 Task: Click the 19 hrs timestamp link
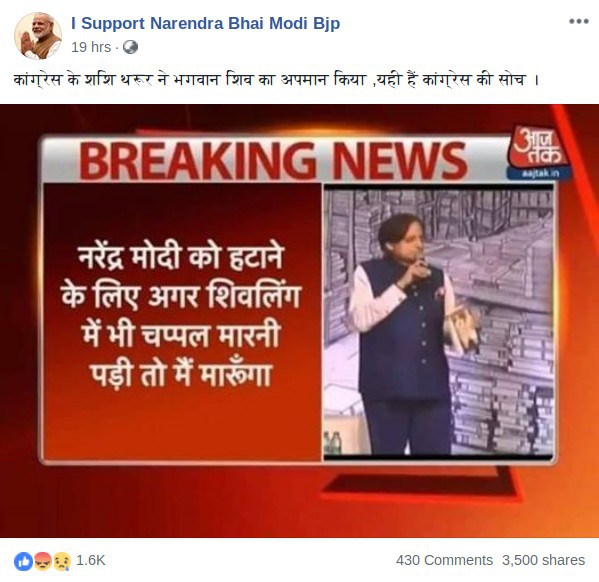pos(91,47)
